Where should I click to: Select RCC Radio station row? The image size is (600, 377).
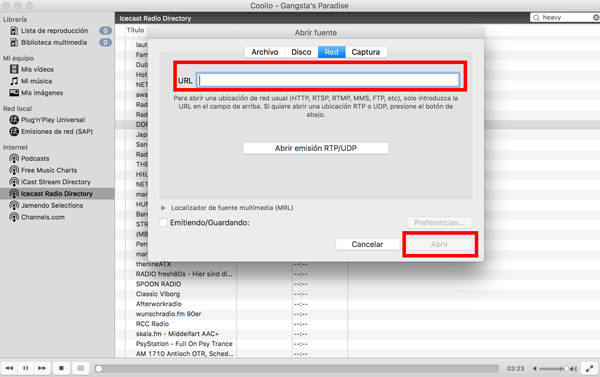click(152, 324)
